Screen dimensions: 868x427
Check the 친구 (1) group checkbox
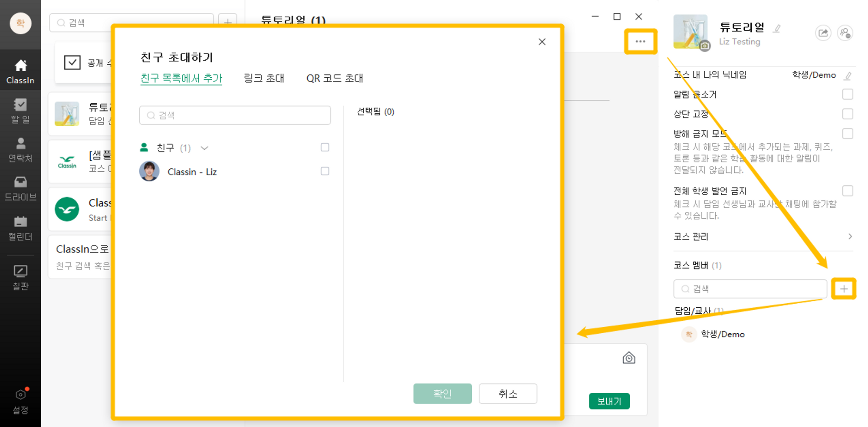tap(325, 148)
